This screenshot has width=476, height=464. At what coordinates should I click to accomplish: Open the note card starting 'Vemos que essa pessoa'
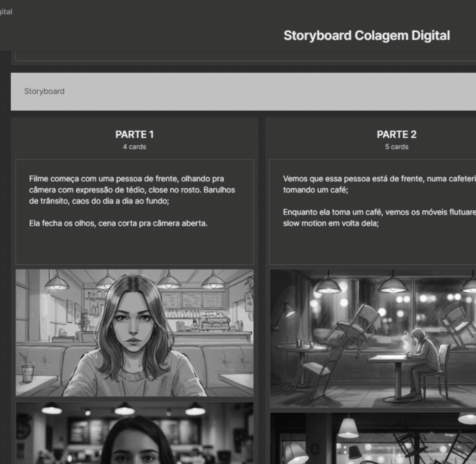373,212
